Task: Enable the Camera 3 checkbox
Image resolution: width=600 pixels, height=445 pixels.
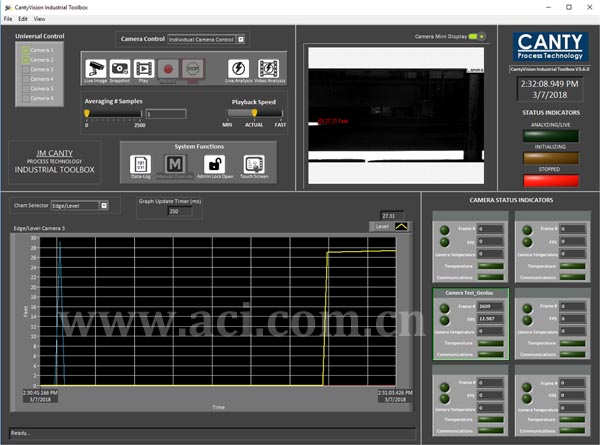Action: (26, 69)
